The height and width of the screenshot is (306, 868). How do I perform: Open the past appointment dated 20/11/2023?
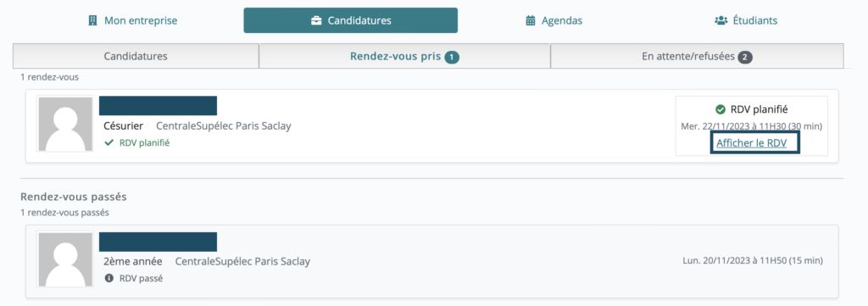click(432, 261)
